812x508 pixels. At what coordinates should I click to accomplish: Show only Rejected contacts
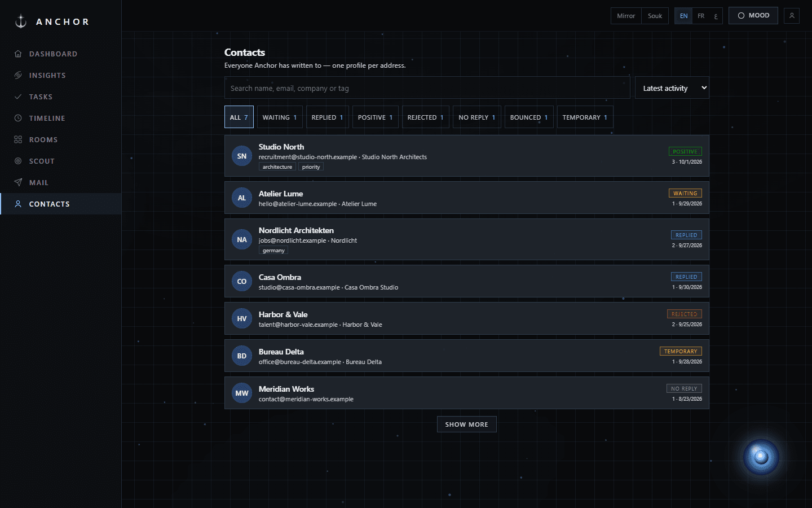pyautogui.click(x=426, y=117)
